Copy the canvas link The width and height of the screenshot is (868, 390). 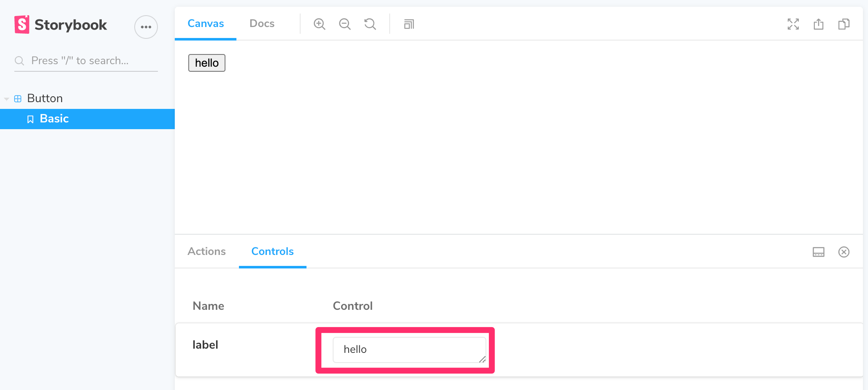(844, 24)
